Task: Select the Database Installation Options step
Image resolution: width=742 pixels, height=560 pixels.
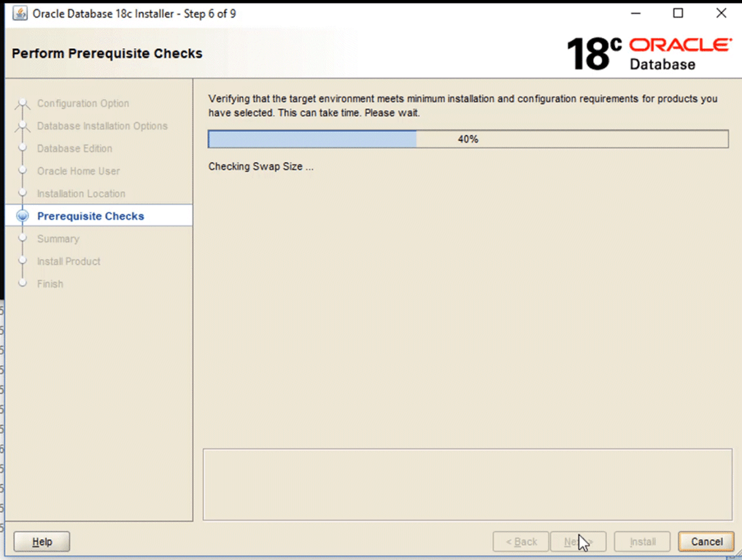Action: click(102, 126)
